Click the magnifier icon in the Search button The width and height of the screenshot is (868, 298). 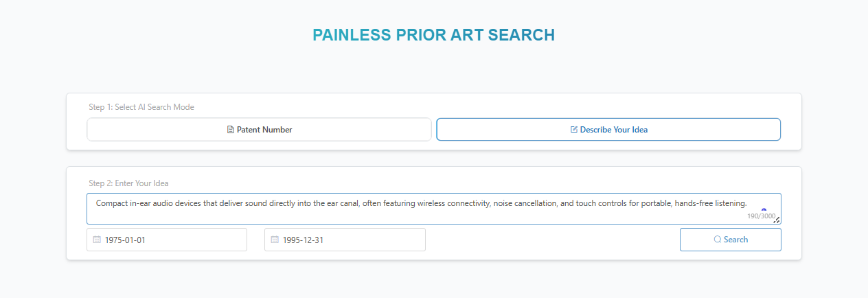(718, 240)
